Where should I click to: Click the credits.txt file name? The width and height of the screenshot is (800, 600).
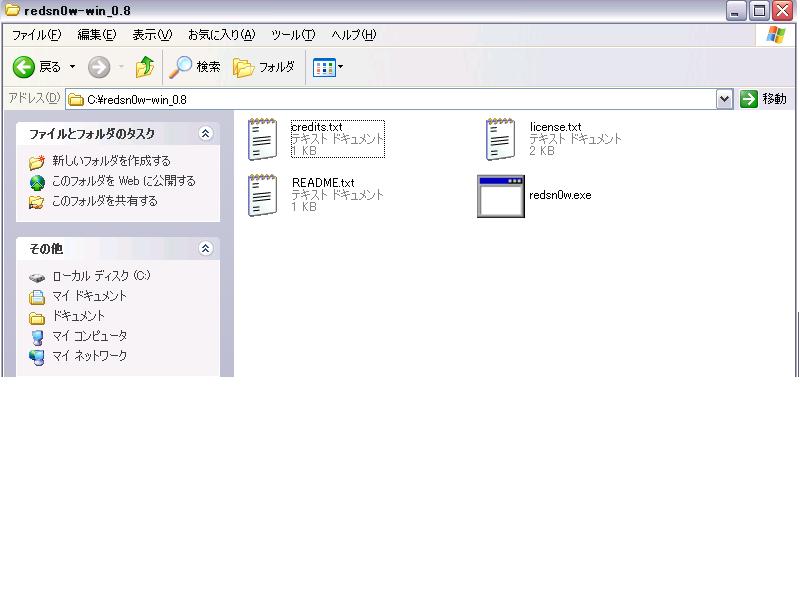(x=316, y=127)
